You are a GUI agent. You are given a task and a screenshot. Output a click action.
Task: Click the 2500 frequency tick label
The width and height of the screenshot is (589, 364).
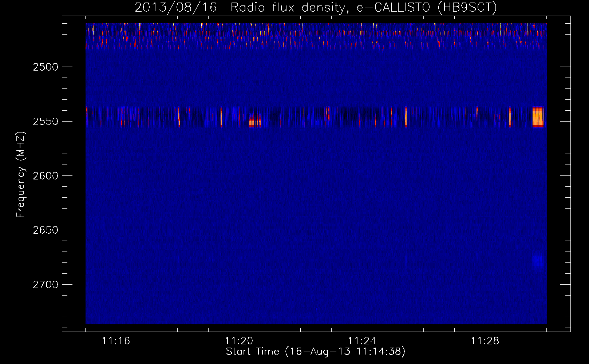[x=46, y=67]
